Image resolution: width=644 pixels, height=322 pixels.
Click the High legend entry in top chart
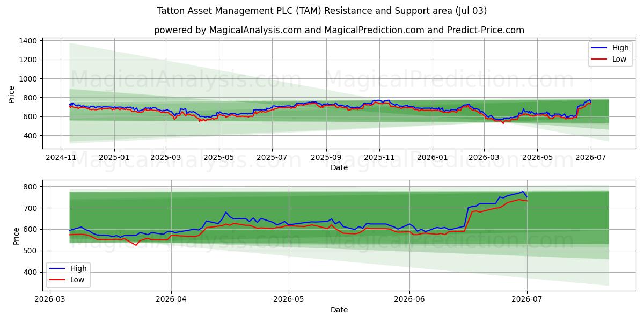pyautogui.click(x=609, y=48)
